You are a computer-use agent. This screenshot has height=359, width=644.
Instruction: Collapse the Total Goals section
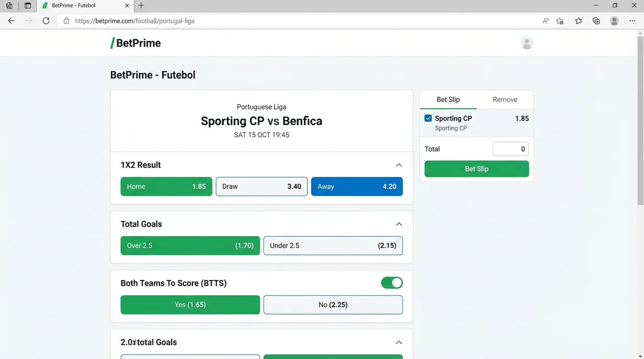399,224
